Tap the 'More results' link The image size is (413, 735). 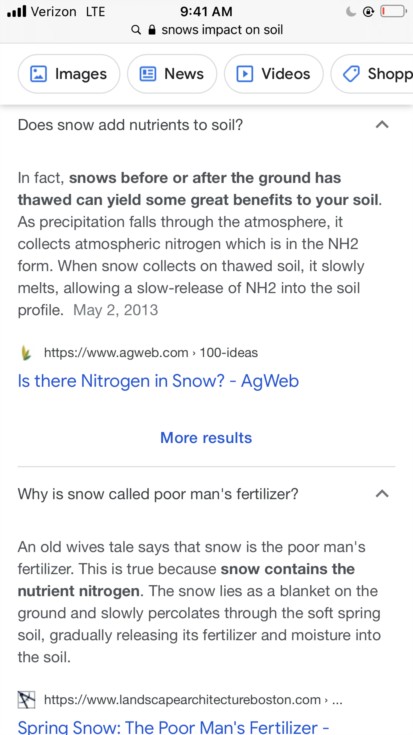point(206,438)
